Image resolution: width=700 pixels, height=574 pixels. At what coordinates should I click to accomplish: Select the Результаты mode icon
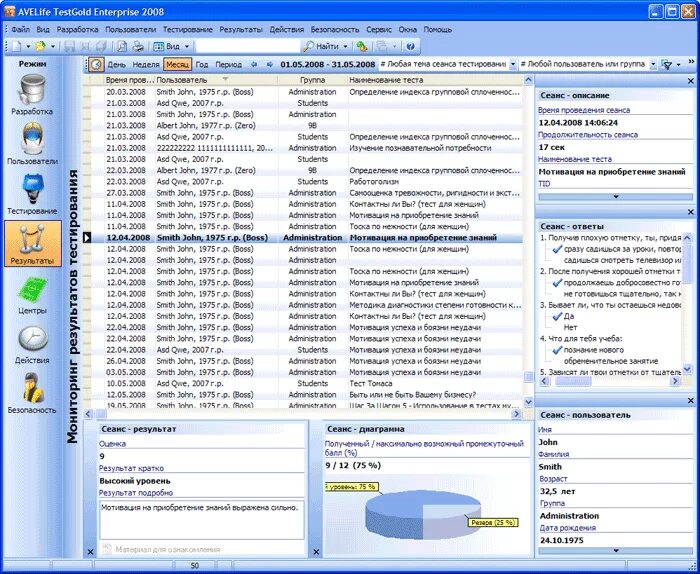33,243
